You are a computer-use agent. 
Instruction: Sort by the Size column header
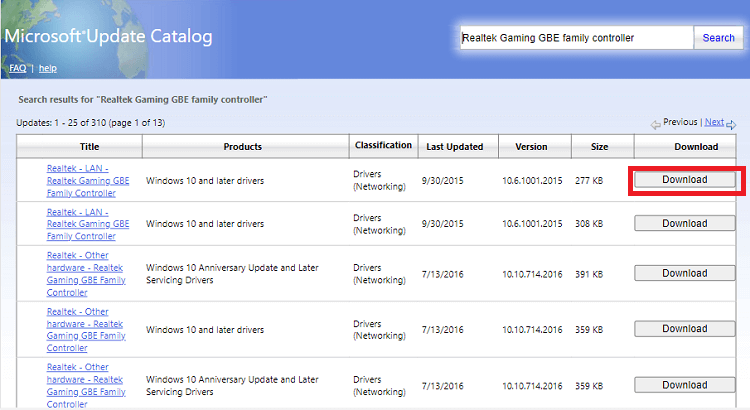coord(599,146)
